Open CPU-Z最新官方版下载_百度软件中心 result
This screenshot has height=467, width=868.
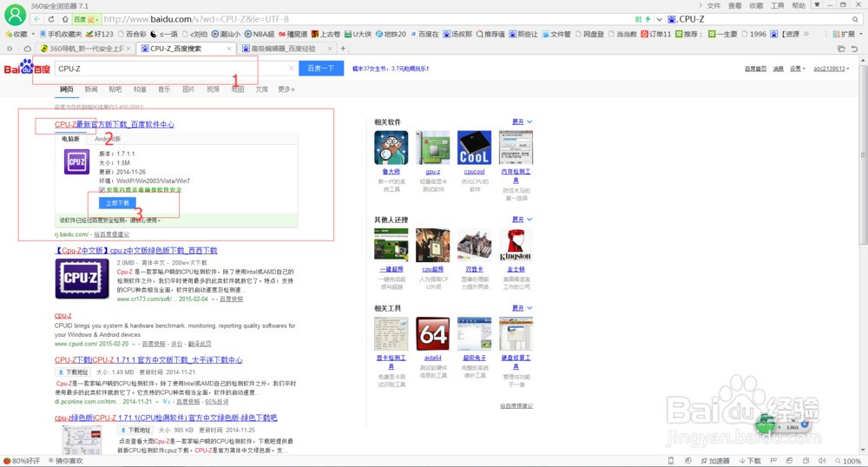coord(114,124)
